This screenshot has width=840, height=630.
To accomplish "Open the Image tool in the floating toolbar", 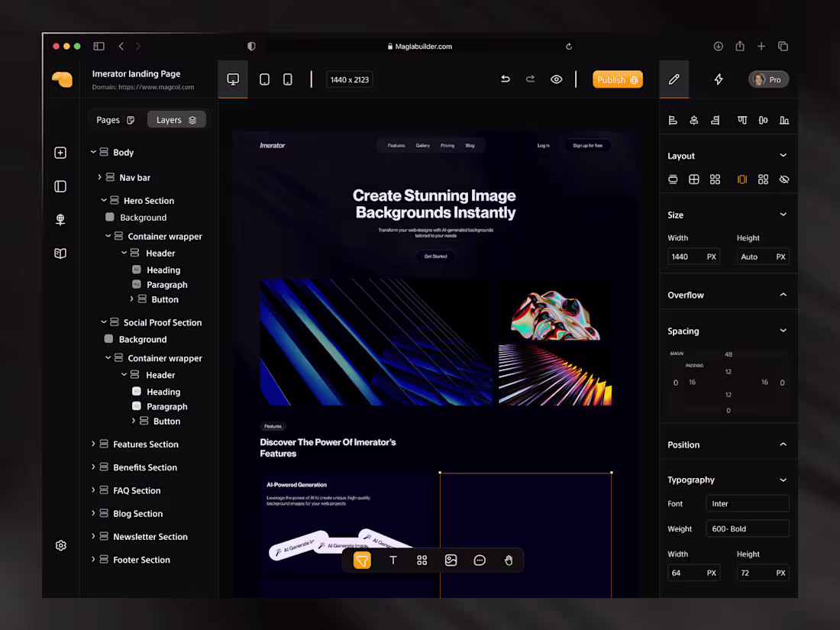I will [x=451, y=560].
